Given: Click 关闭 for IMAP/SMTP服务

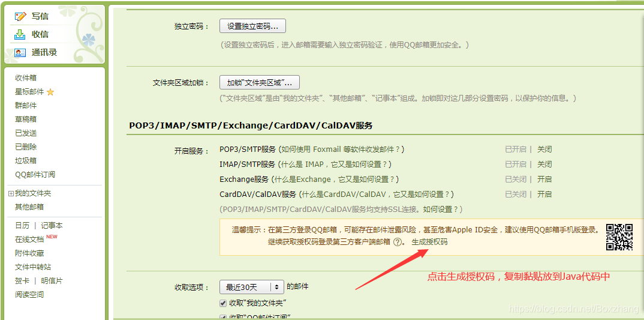Looking at the screenshot, I should [544, 164].
